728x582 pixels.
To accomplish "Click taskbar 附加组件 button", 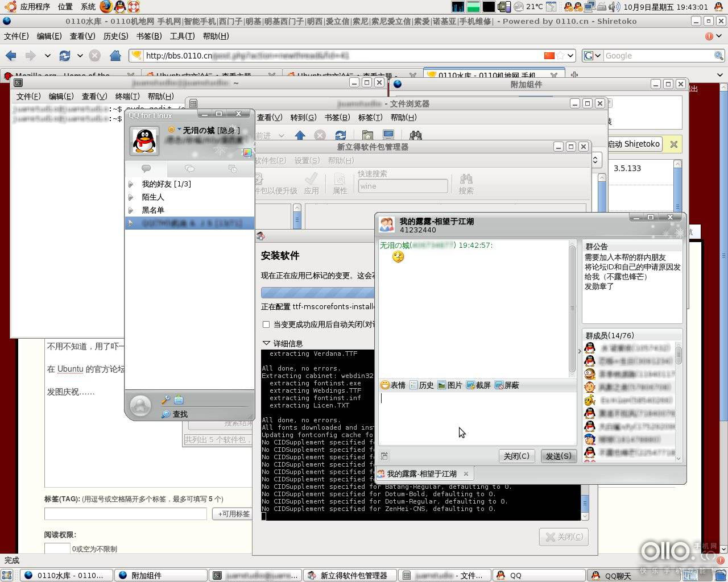I will [161, 575].
